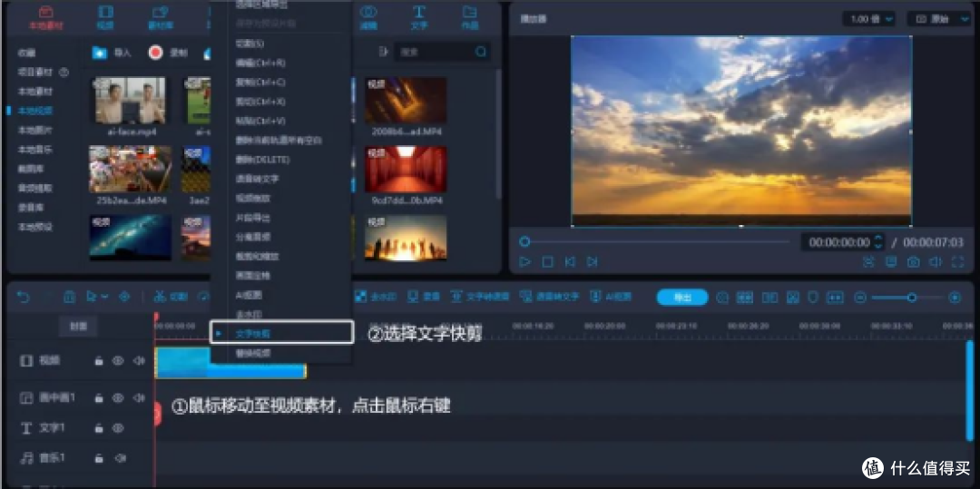Image resolution: width=980 pixels, height=489 pixels.
Task: Take a snapshot with camera icon
Action: (x=914, y=262)
